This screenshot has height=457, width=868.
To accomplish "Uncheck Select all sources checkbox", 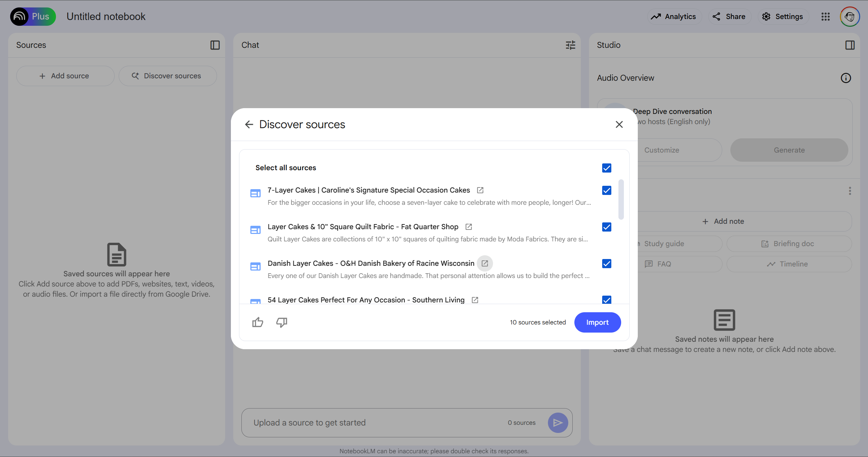I will tap(607, 168).
